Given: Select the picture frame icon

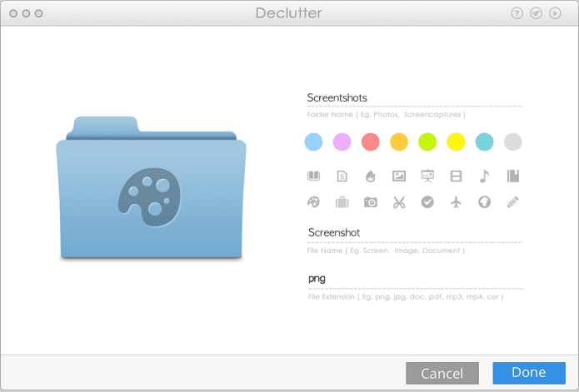Looking at the screenshot, I should click(399, 176).
